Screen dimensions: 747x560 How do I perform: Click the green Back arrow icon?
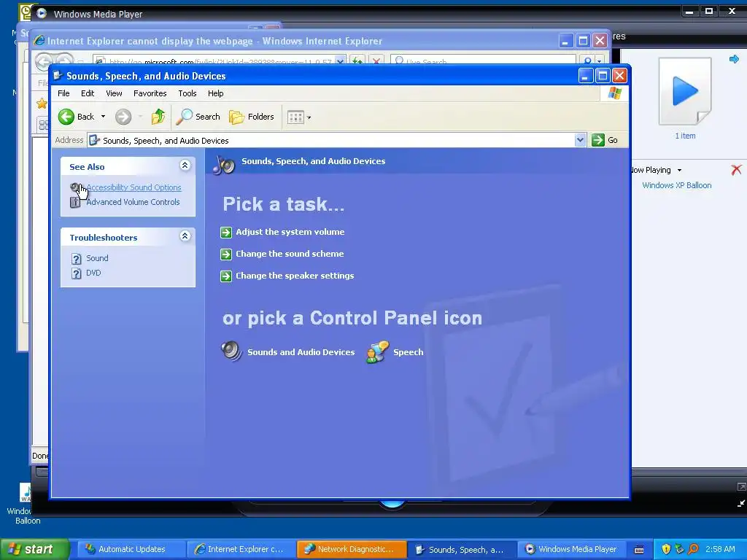tap(66, 117)
